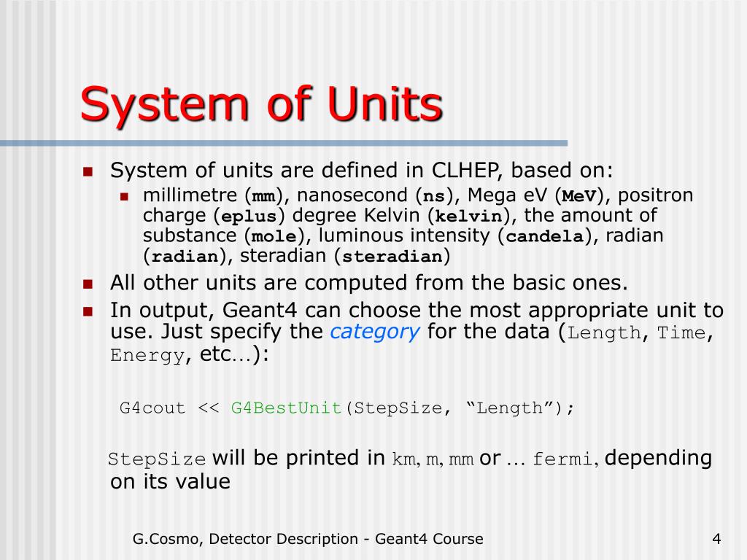Click the bold code word 'steradian'
Screen dimensions: 747x560
tap(392, 257)
